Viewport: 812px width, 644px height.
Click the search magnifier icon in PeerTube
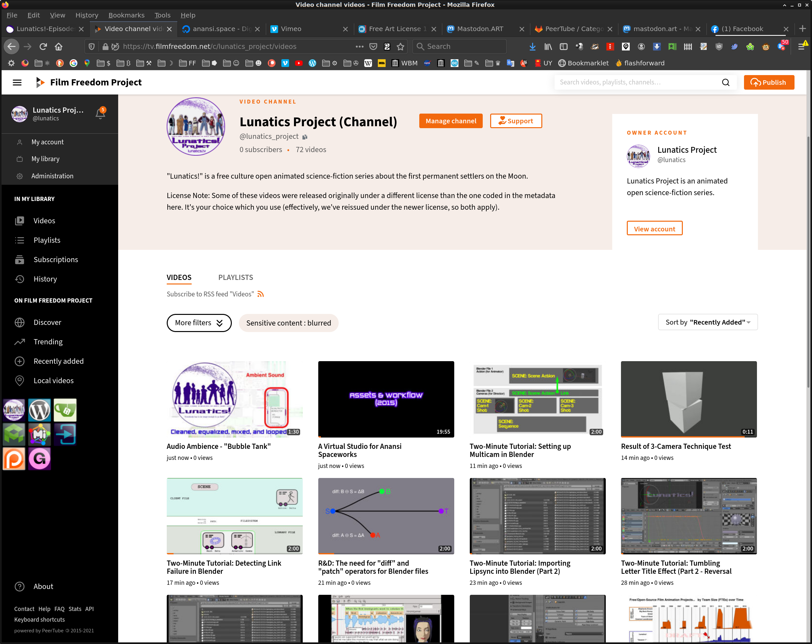(725, 83)
